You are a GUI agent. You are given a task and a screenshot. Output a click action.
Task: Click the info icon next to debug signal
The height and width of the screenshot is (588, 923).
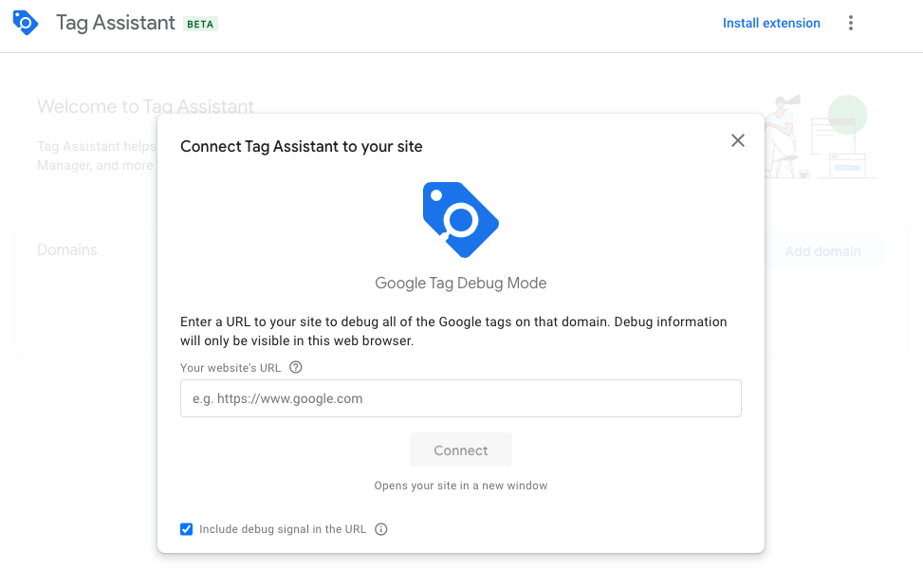click(x=380, y=529)
